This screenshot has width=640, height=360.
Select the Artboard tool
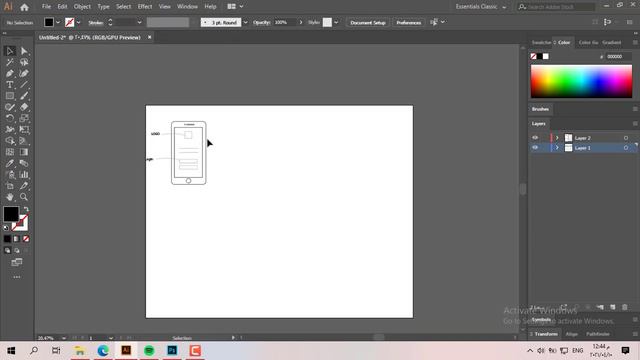tap(10, 186)
